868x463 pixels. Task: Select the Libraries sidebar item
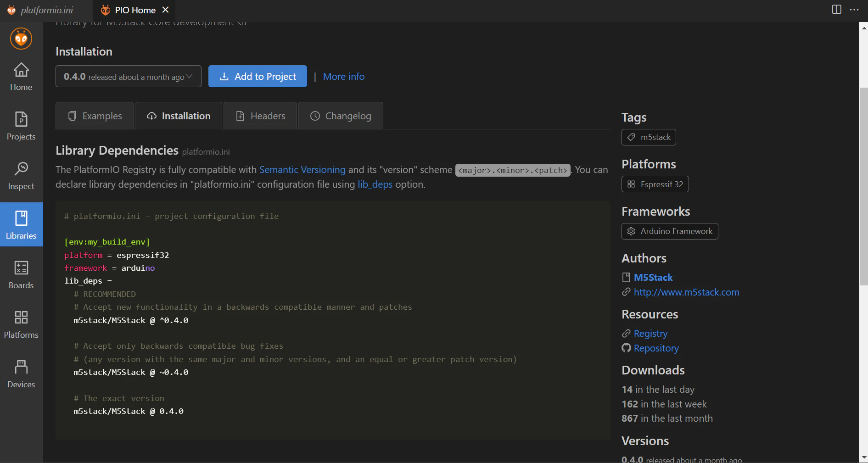pos(21,224)
